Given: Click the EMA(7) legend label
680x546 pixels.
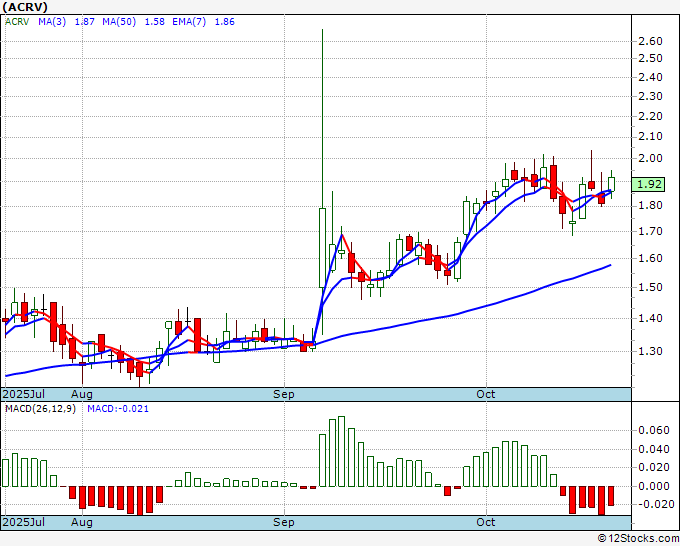Looking at the screenshot, I should click(189, 22).
